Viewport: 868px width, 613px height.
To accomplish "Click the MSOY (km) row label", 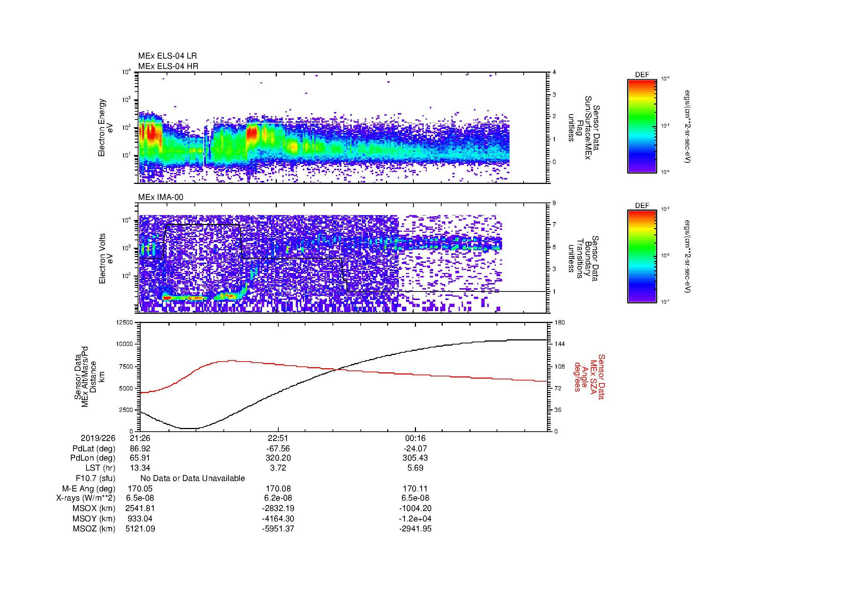I will (x=94, y=518).
